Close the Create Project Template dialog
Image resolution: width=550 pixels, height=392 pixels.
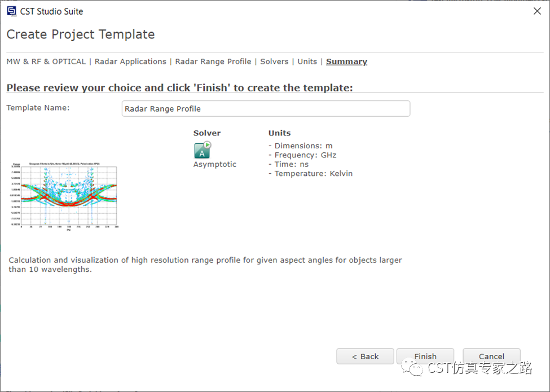(537, 11)
